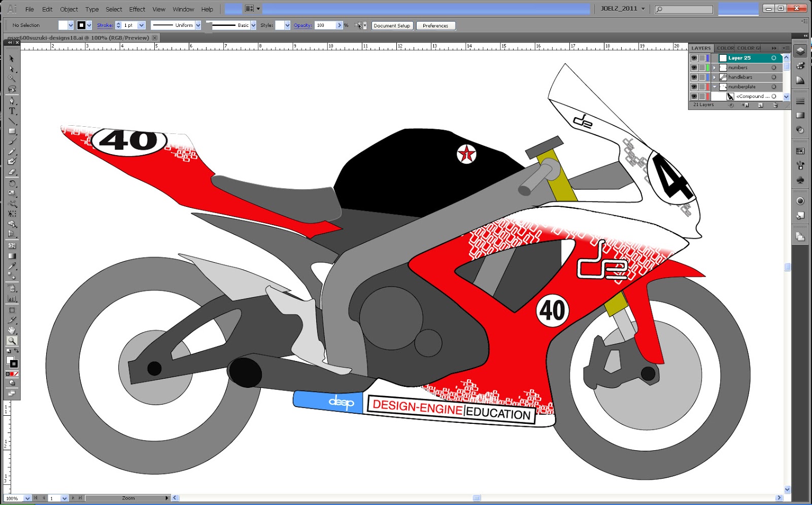This screenshot has height=505, width=812.
Task: Expand the numbers layer
Action: [x=715, y=67]
